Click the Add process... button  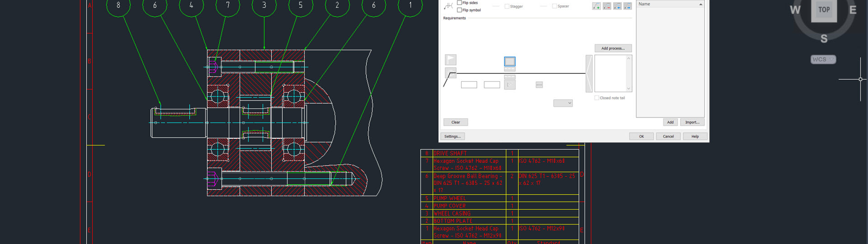613,48
